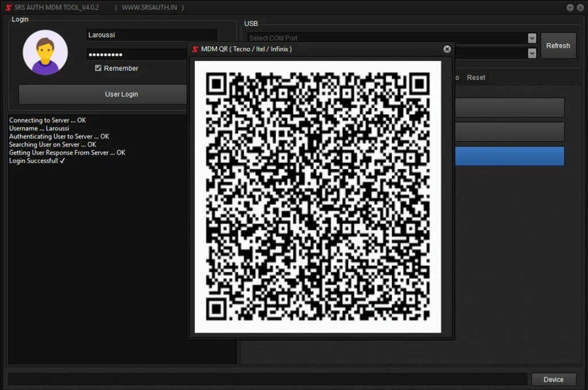
Task: Click the Refresh button
Action: click(x=558, y=46)
